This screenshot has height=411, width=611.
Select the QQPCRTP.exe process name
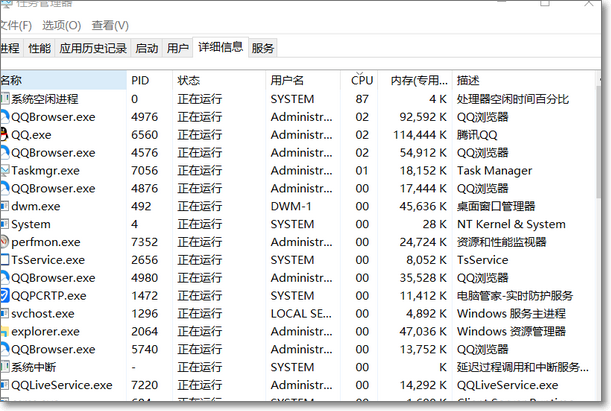(49, 296)
